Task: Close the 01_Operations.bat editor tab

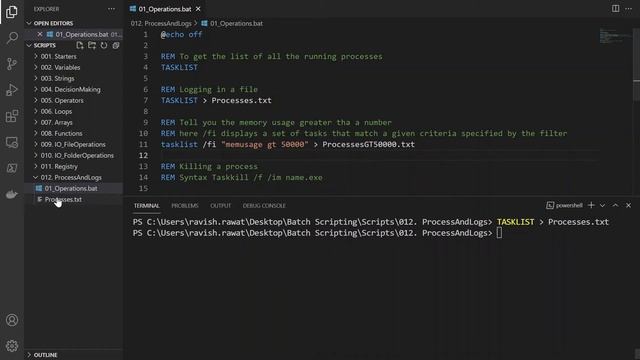Action: click(198, 9)
